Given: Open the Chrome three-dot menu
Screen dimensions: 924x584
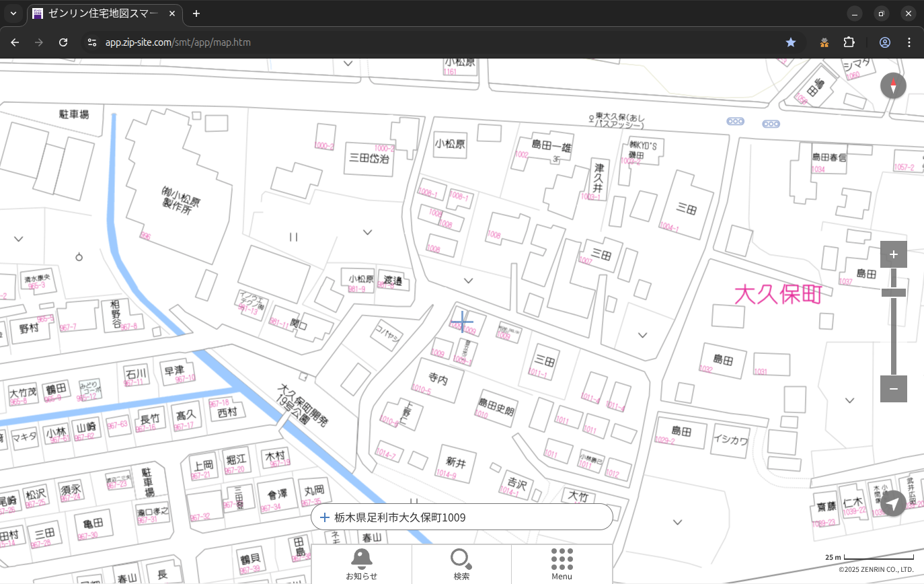Looking at the screenshot, I should tap(909, 42).
